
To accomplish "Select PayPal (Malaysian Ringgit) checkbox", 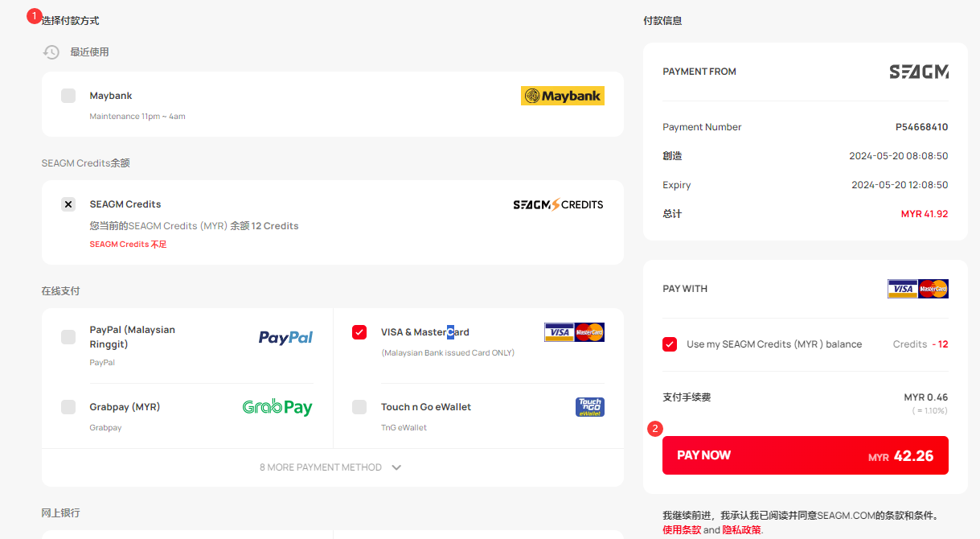I will (68, 337).
